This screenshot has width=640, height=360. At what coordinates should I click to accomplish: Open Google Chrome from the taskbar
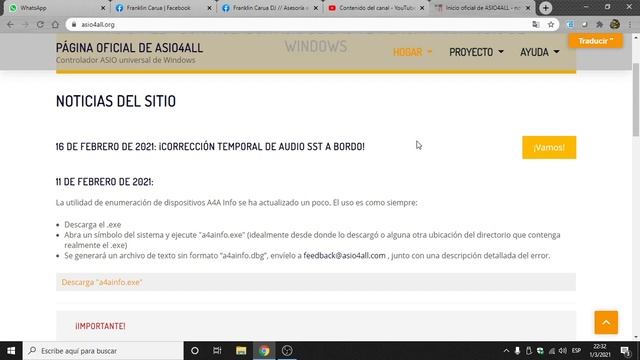coord(264,351)
